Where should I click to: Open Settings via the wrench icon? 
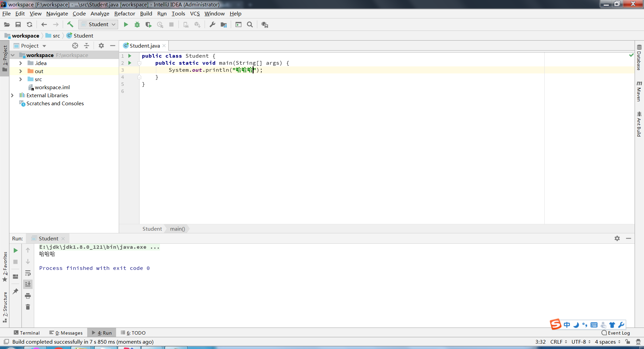point(212,24)
